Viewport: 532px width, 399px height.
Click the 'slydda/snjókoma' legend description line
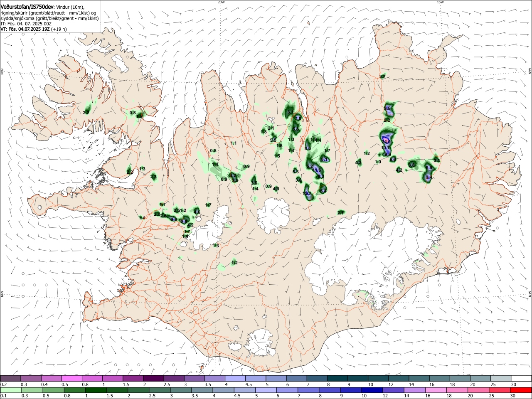49,18
